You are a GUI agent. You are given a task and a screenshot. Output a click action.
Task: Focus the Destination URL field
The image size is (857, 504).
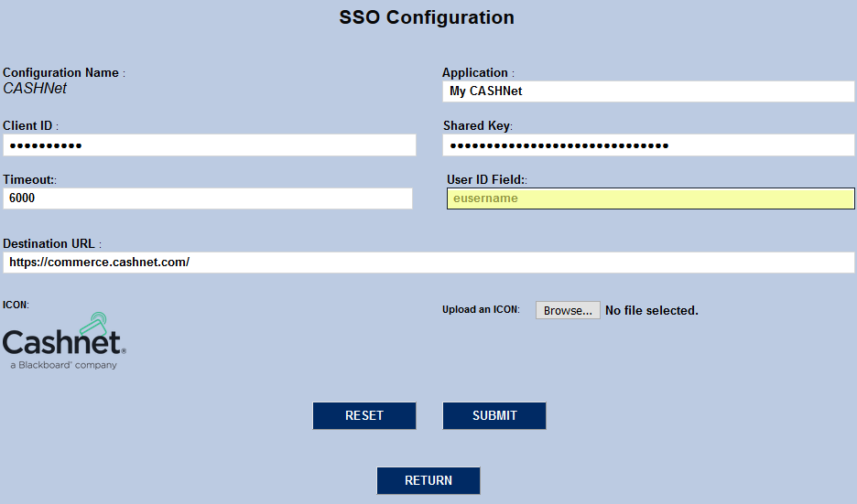pos(428,263)
